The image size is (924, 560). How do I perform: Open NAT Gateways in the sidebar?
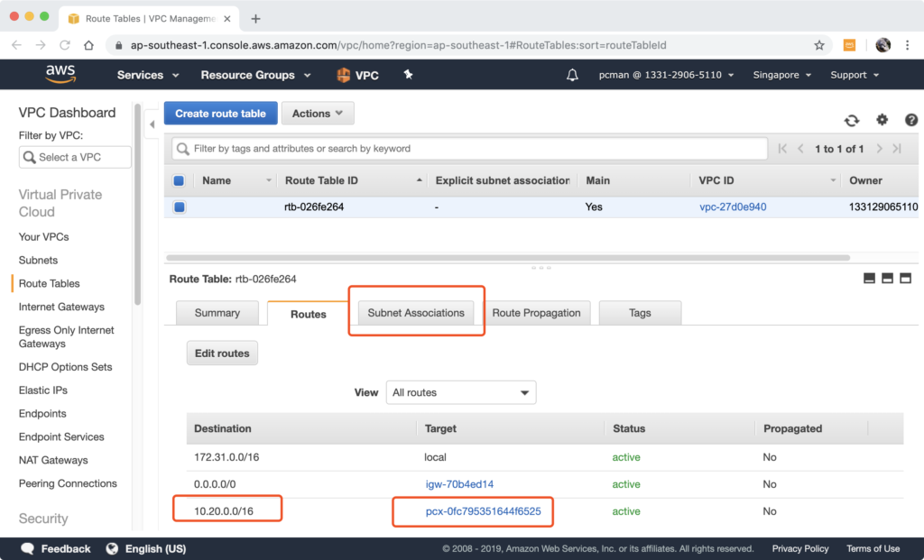point(53,460)
